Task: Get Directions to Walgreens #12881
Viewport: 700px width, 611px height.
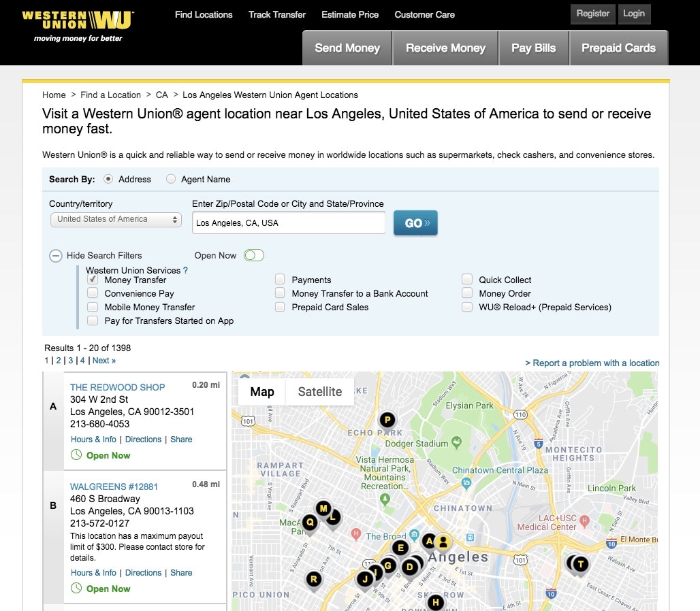Action: (x=143, y=572)
